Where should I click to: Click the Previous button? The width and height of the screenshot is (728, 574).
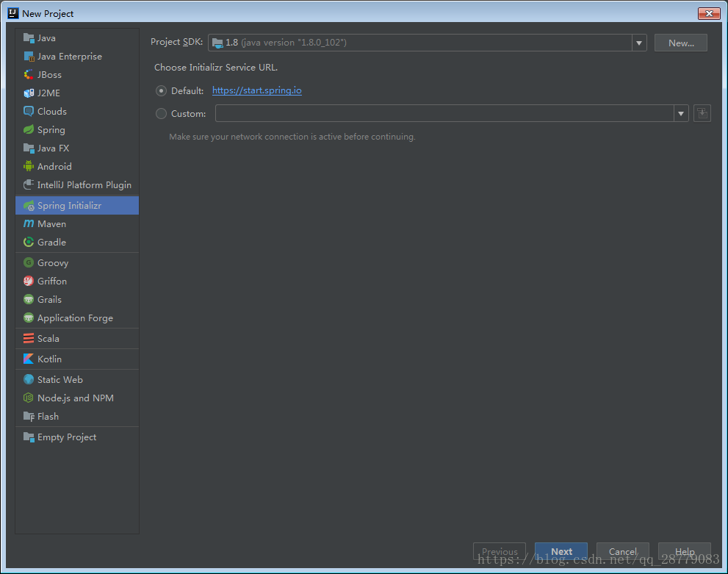499,552
